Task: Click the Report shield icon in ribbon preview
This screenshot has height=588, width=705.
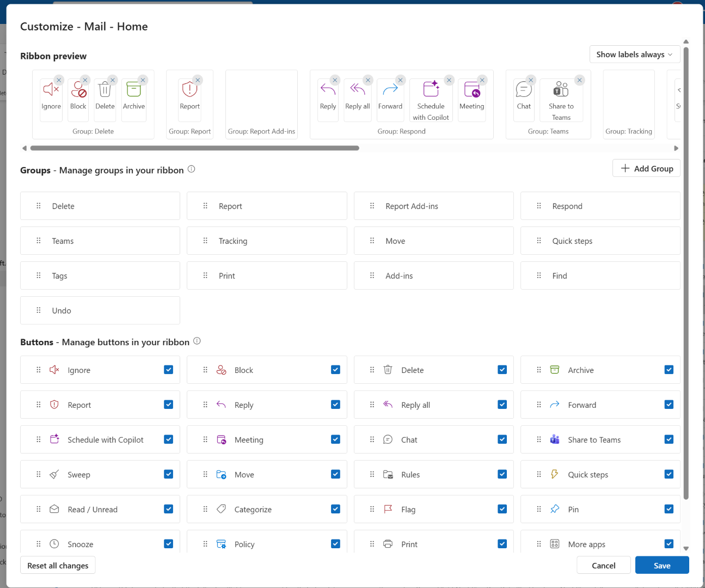Action: pyautogui.click(x=189, y=89)
